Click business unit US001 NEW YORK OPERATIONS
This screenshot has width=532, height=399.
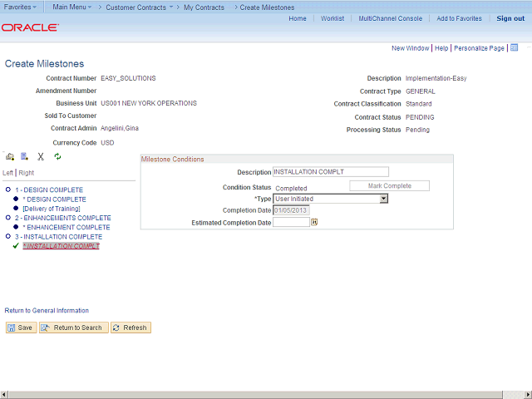149,103
